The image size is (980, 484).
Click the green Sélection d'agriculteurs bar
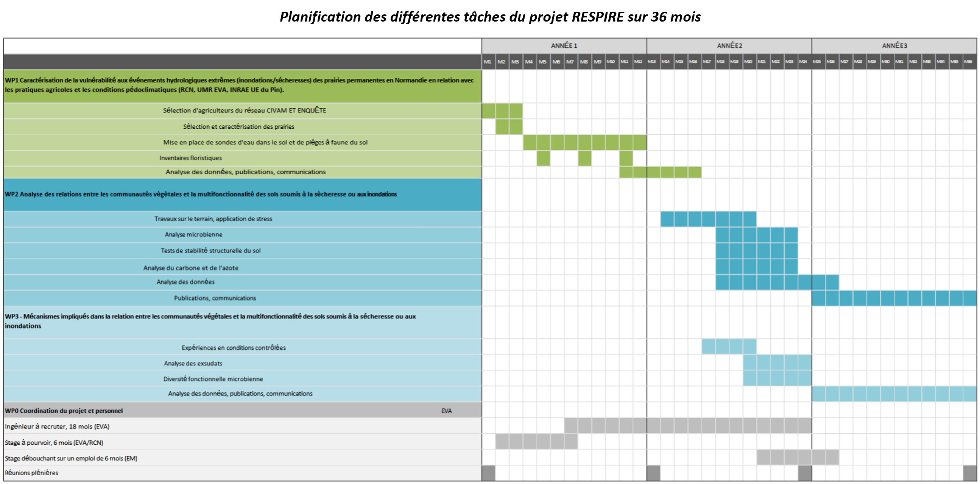pos(502,110)
